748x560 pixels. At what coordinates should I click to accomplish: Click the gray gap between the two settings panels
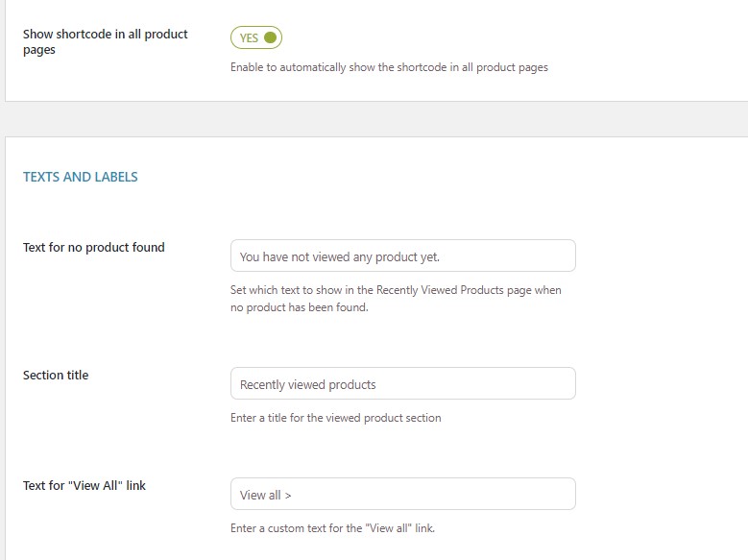[374, 119]
